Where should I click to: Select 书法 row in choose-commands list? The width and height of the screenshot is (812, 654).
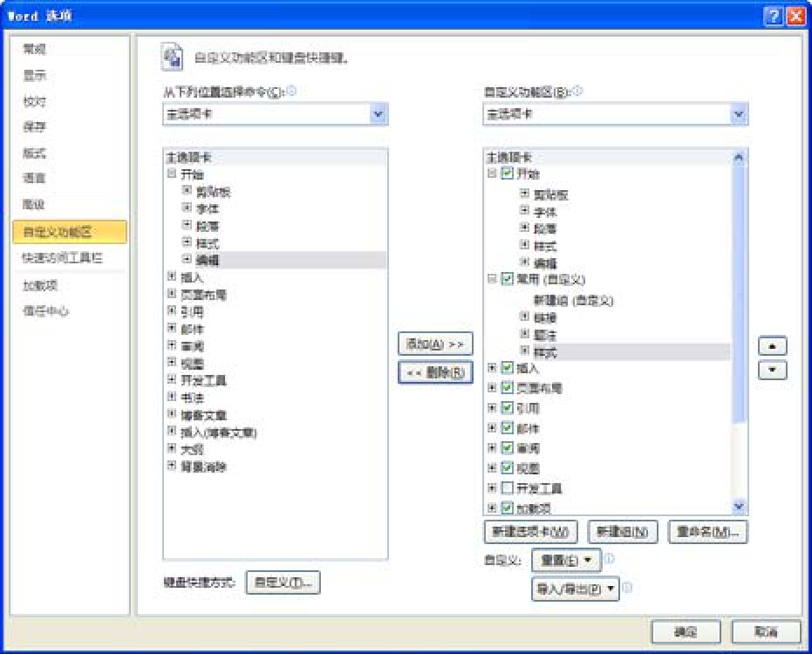192,399
